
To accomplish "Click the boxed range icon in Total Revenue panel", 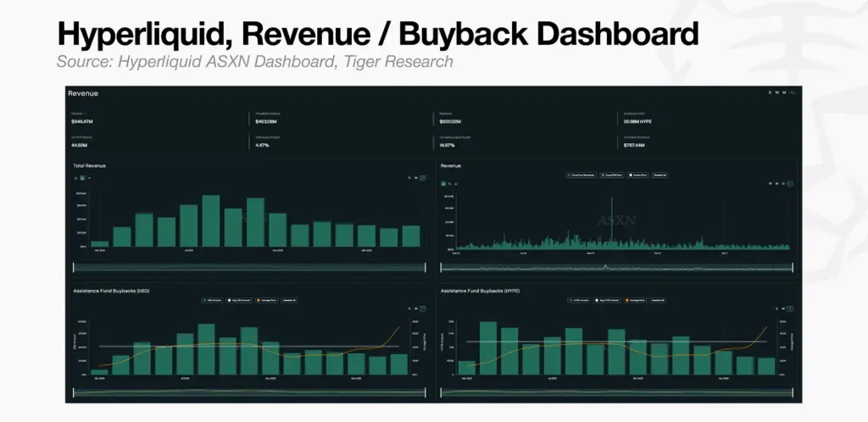I will point(422,178).
